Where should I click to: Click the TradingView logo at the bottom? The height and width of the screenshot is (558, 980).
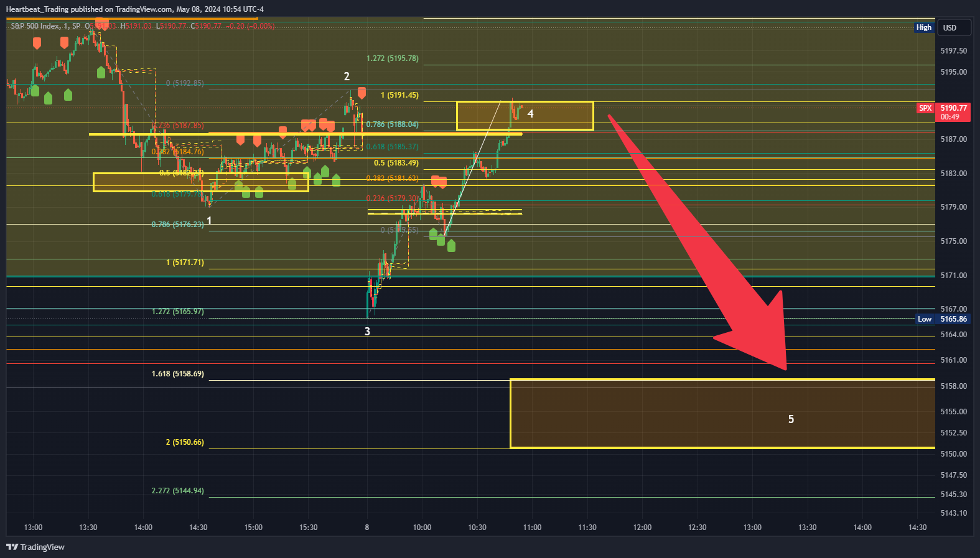click(x=35, y=547)
